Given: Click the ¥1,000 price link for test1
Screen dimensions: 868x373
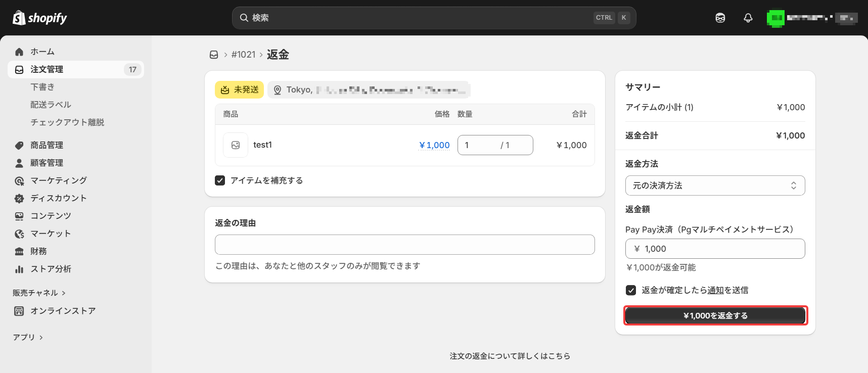Looking at the screenshot, I should pos(435,145).
